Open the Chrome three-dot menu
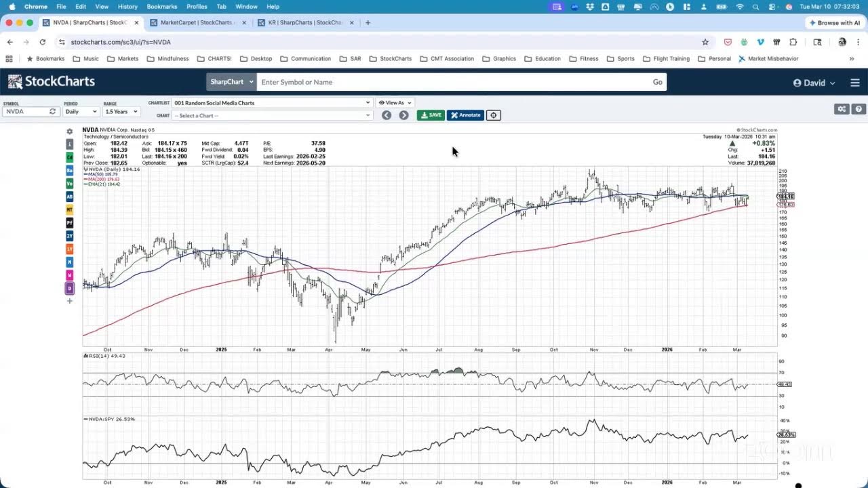 [857, 42]
